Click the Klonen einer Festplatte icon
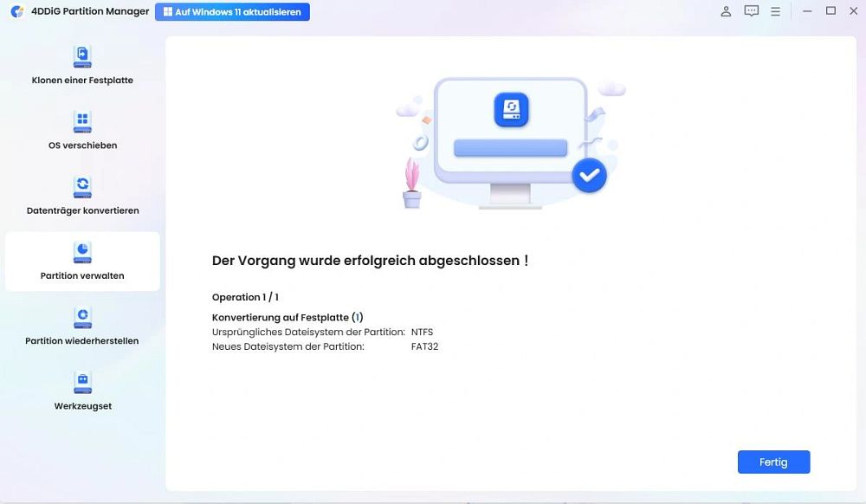 point(82,57)
